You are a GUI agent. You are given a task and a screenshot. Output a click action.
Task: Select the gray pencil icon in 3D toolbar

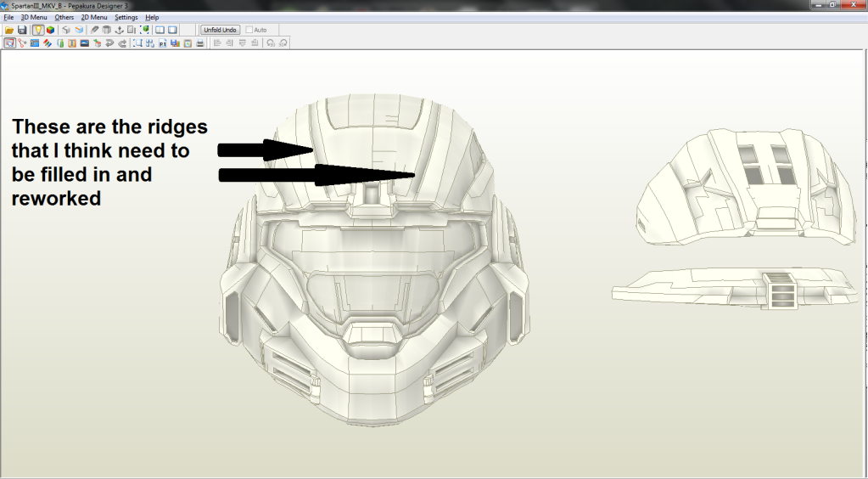95,30
